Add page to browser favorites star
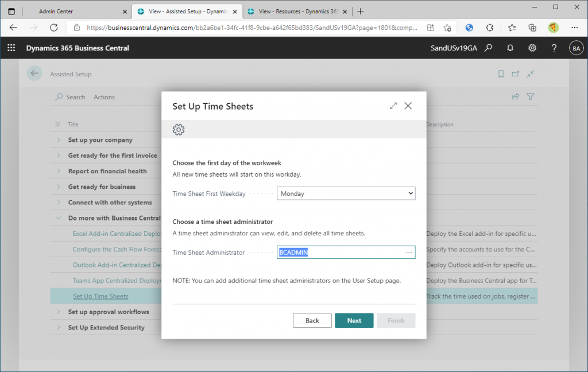The image size is (588, 372). point(447,28)
